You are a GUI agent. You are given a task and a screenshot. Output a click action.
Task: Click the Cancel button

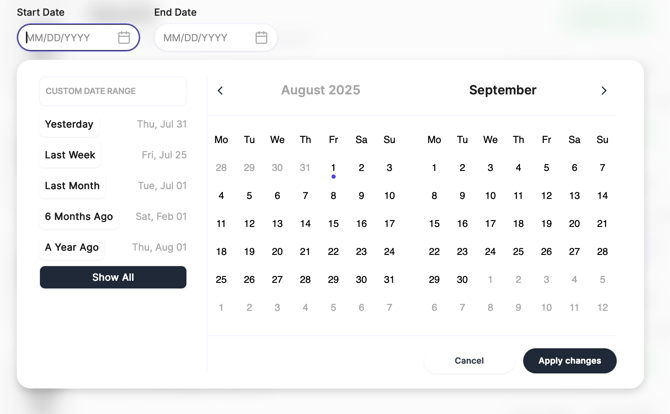tap(469, 361)
